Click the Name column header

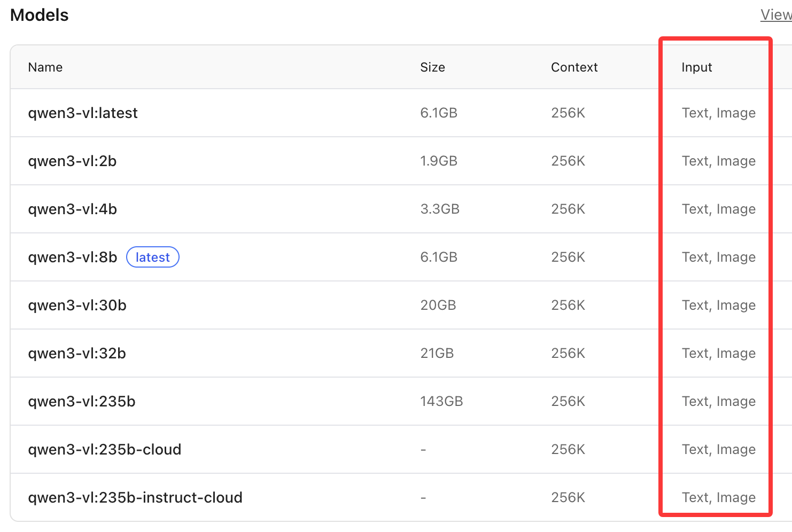coord(45,67)
